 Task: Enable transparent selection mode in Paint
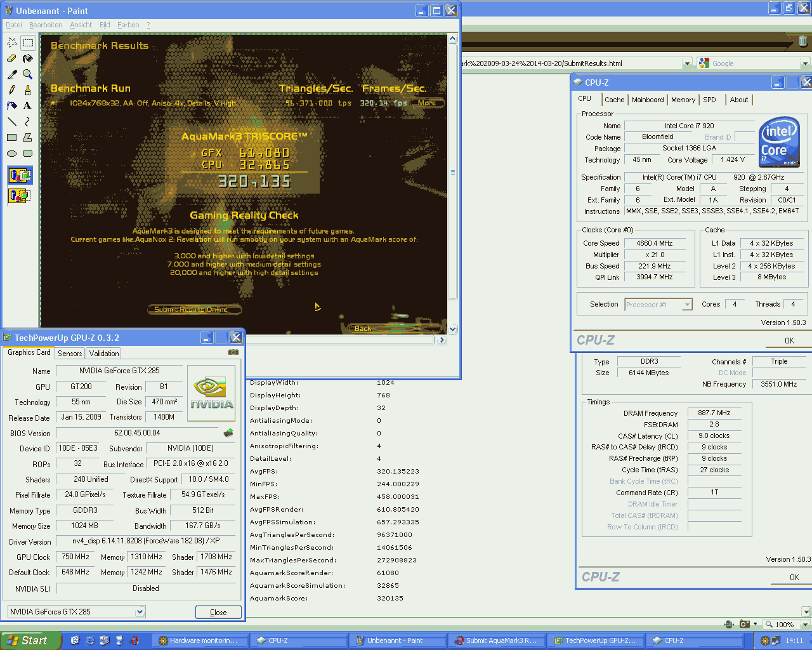point(20,195)
